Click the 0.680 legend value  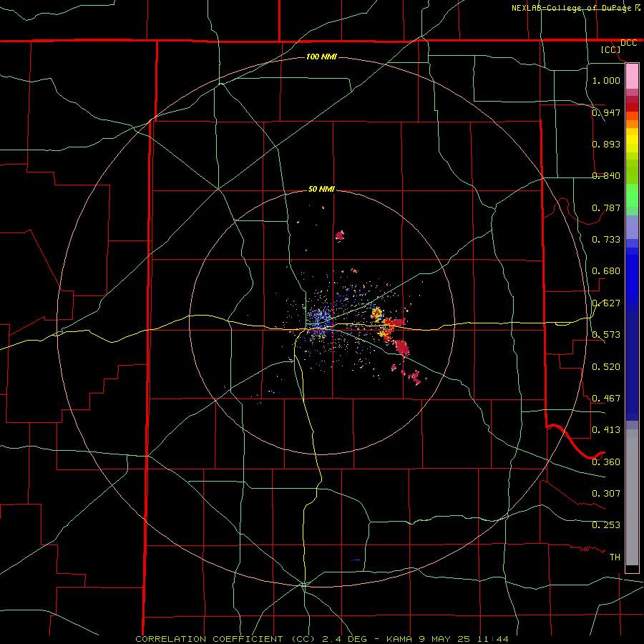click(x=606, y=271)
